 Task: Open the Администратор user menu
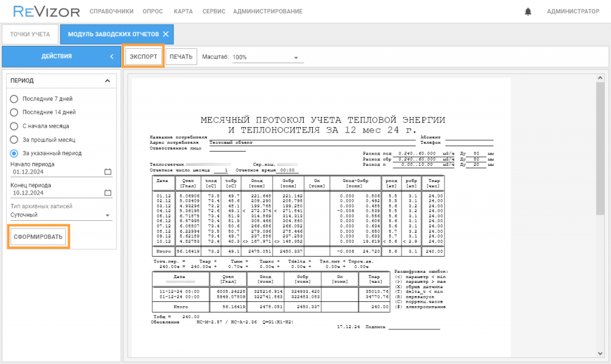click(x=573, y=11)
